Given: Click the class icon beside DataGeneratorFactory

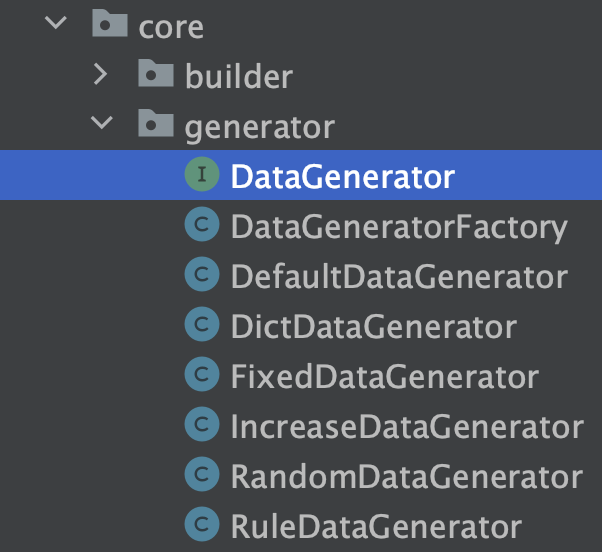Looking at the screenshot, I should click(x=202, y=227).
